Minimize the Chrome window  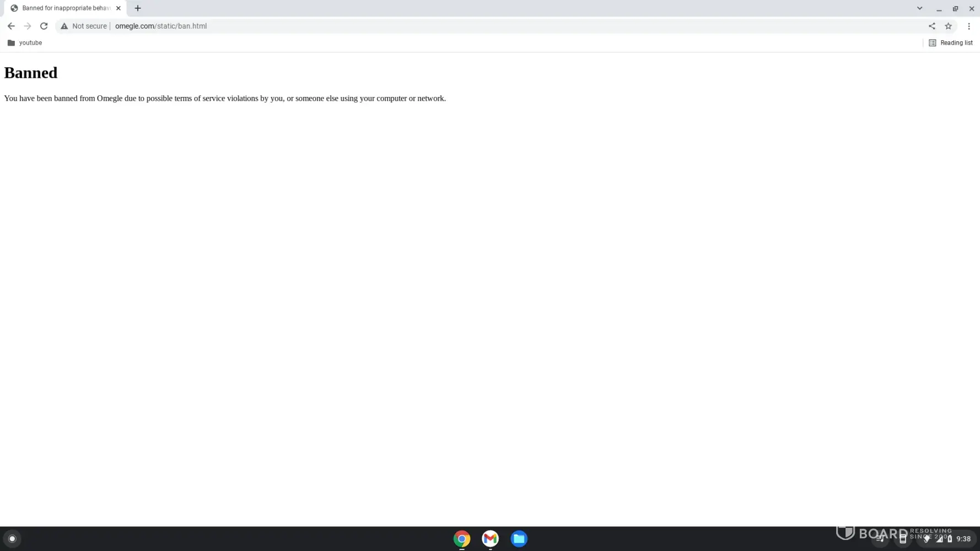click(939, 9)
